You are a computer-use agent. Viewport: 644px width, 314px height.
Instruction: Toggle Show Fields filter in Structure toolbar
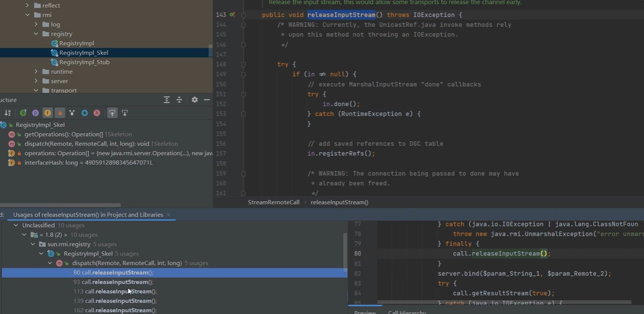coord(48,113)
